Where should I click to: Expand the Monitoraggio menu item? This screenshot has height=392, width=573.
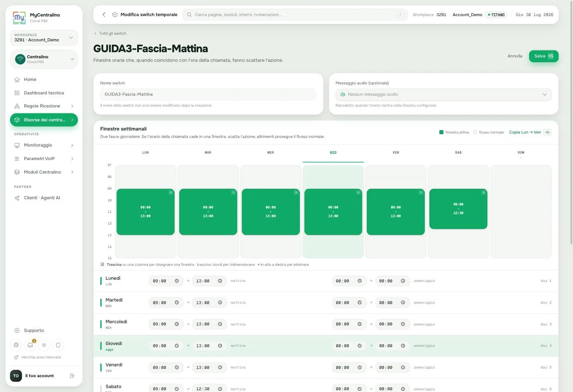[x=44, y=145]
